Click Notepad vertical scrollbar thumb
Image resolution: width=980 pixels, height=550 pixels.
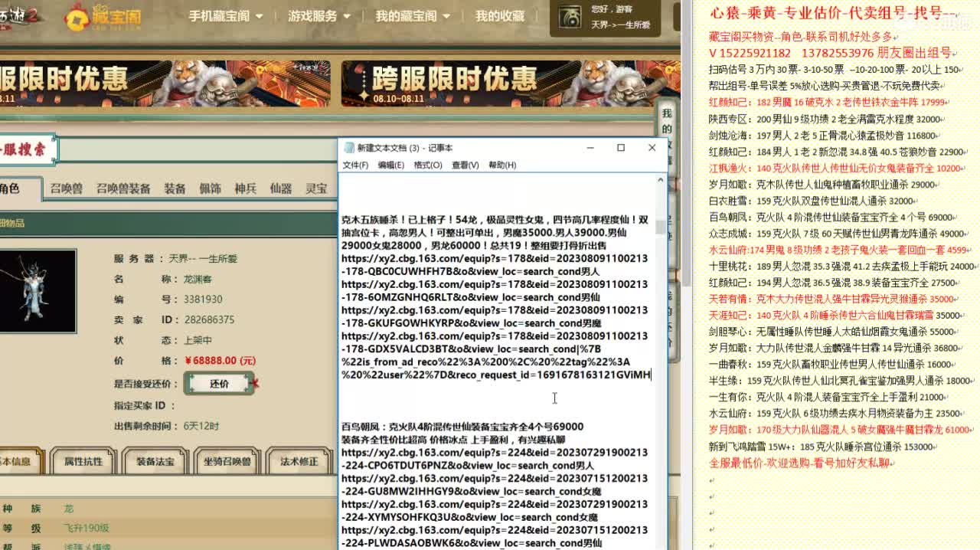click(660, 227)
